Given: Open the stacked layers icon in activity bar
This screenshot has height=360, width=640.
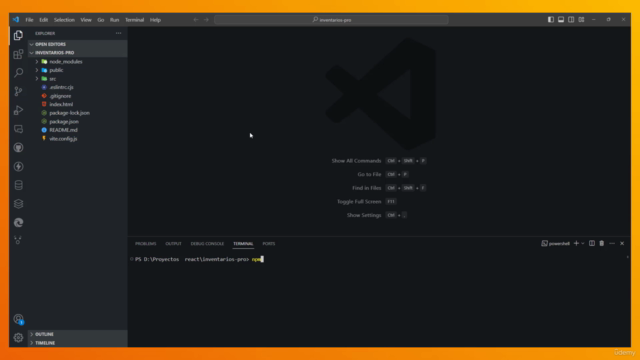Looking at the screenshot, I should click(18, 204).
